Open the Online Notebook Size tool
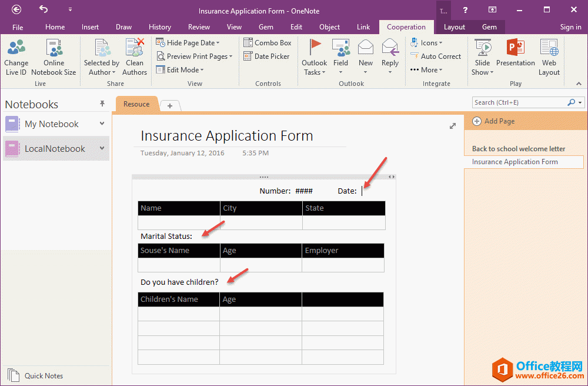This screenshot has width=588, height=386. 54,56
